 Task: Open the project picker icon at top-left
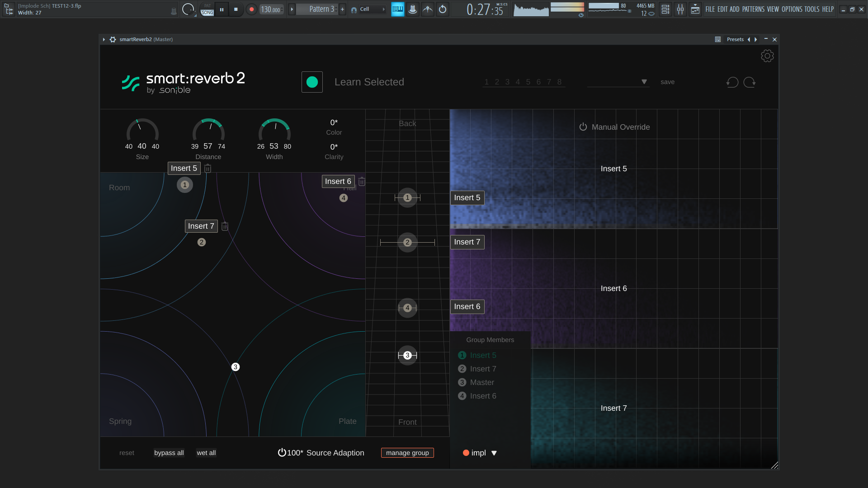coord(9,9)
